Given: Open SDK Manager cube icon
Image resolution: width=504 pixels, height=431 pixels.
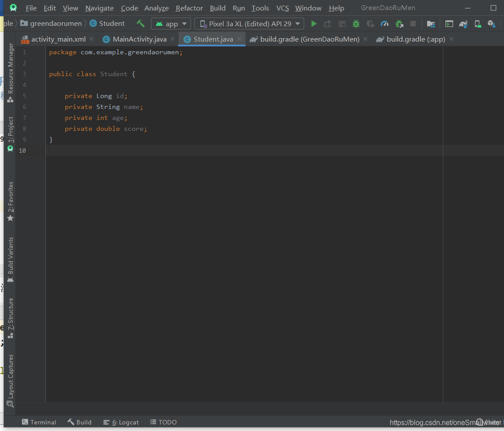Looking at the screenshot, I should click(491, 24).
